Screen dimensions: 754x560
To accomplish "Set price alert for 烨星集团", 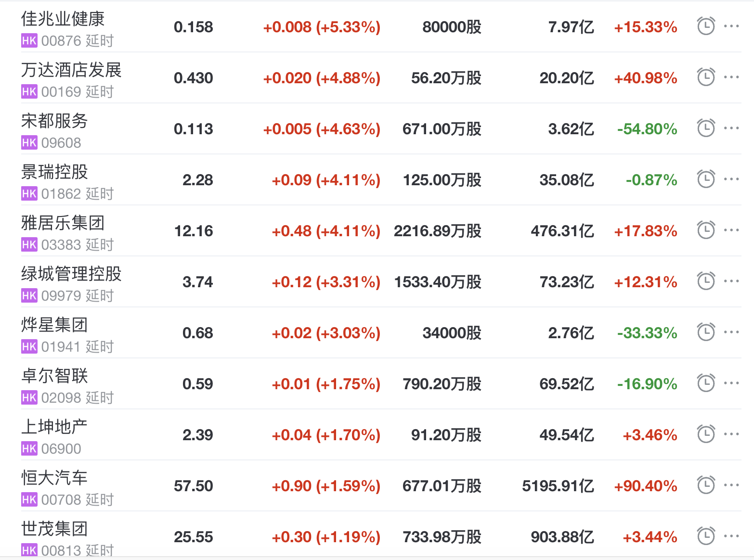I will pos(706,332).
